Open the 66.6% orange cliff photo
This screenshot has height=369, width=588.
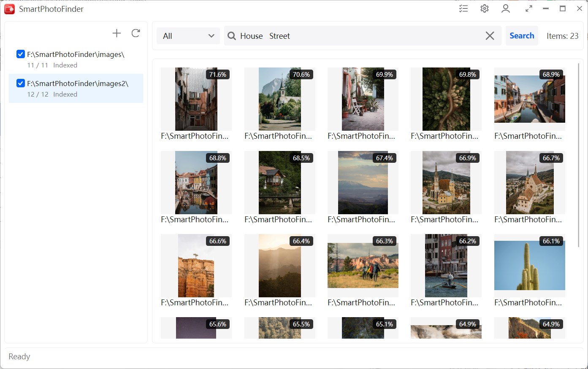(196, 266)
